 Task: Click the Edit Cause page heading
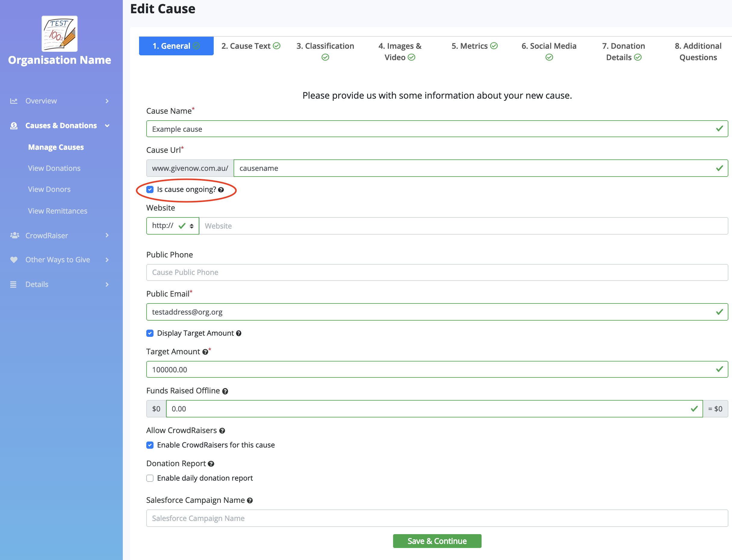pos(163,9)
